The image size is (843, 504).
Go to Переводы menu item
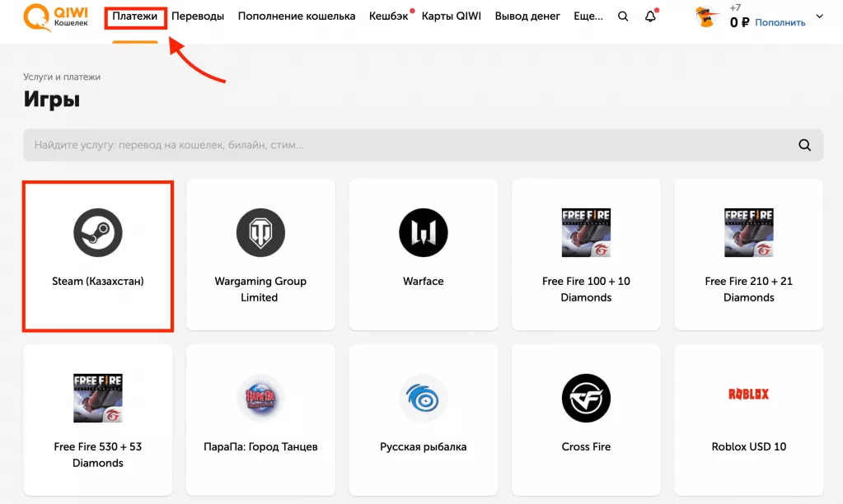point(198,16)
